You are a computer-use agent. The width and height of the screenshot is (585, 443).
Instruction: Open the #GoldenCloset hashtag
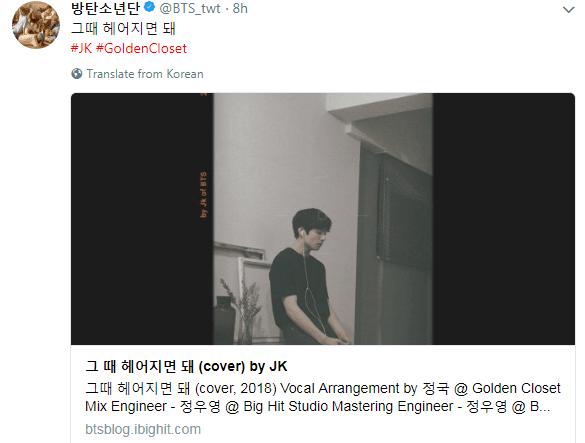pyautogui.click(x=141, y=49)
